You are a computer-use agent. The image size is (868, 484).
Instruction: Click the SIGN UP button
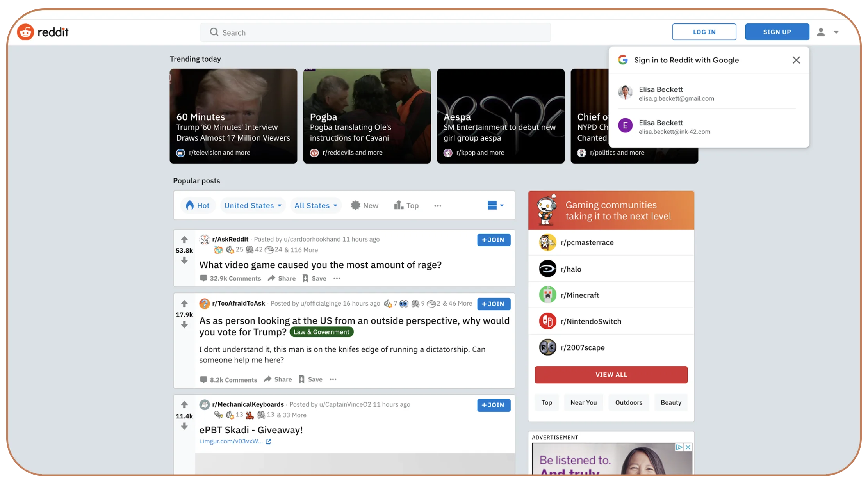(777, 32)
